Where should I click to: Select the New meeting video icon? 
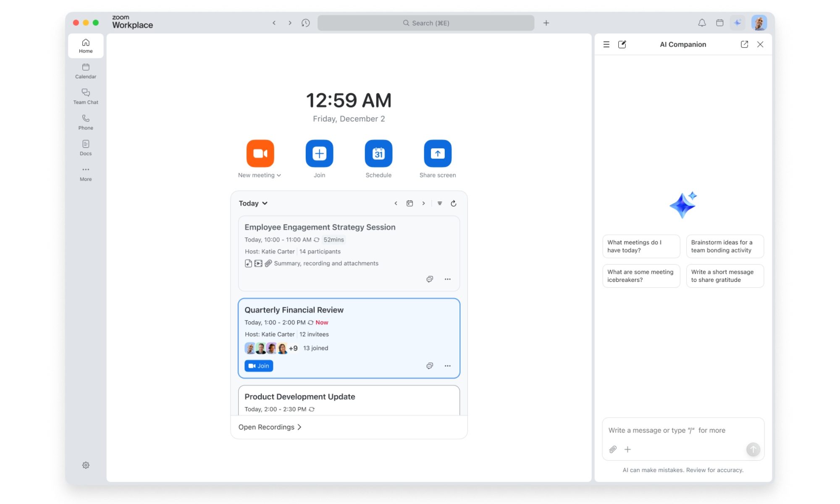(260, 153)
